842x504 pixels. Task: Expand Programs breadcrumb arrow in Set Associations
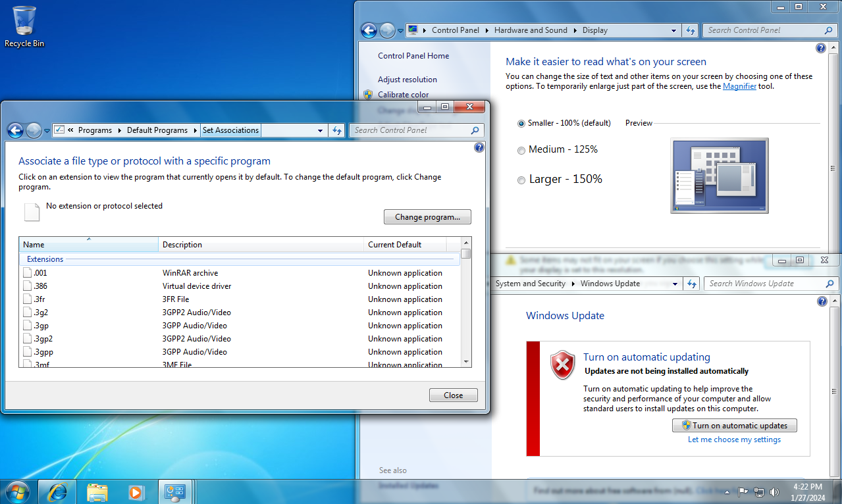pos(120,130)
